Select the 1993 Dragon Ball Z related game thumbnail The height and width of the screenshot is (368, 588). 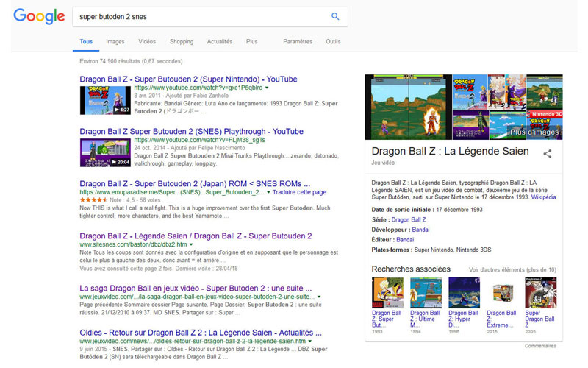387,292
